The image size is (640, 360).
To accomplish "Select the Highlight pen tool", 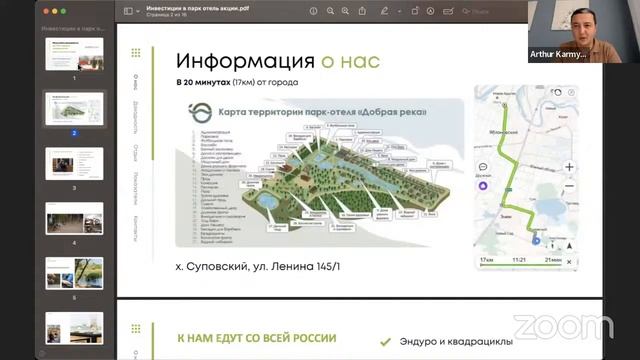I will (x=384, y=11).
